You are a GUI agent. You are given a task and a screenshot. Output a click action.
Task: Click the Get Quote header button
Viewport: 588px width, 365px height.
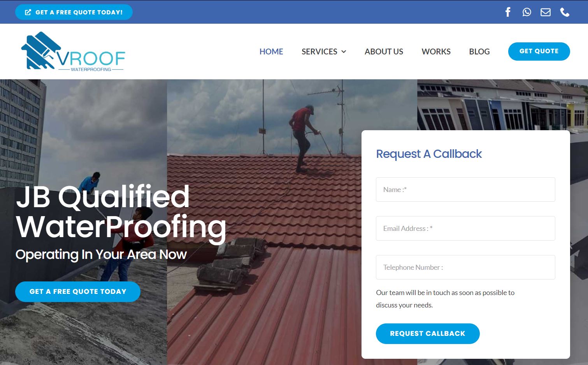[539, 51]
